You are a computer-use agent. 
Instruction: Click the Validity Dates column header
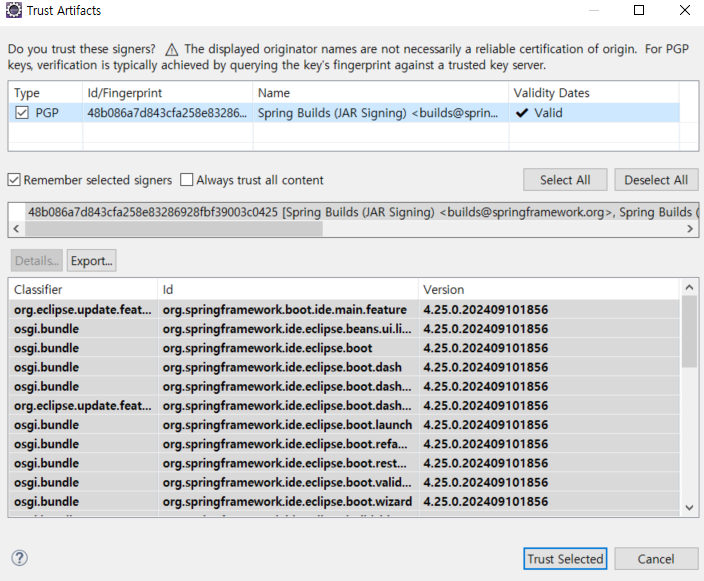tap(594, 93)
